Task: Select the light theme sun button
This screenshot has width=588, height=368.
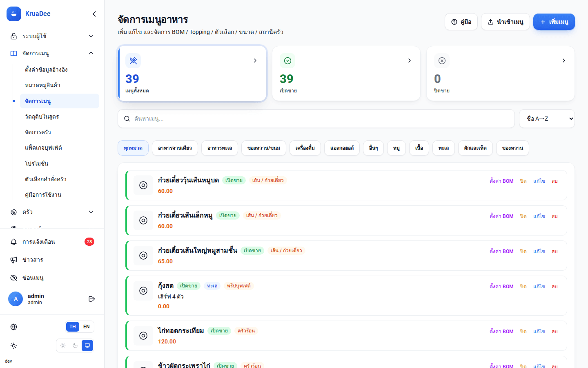Action: point(63,346)
